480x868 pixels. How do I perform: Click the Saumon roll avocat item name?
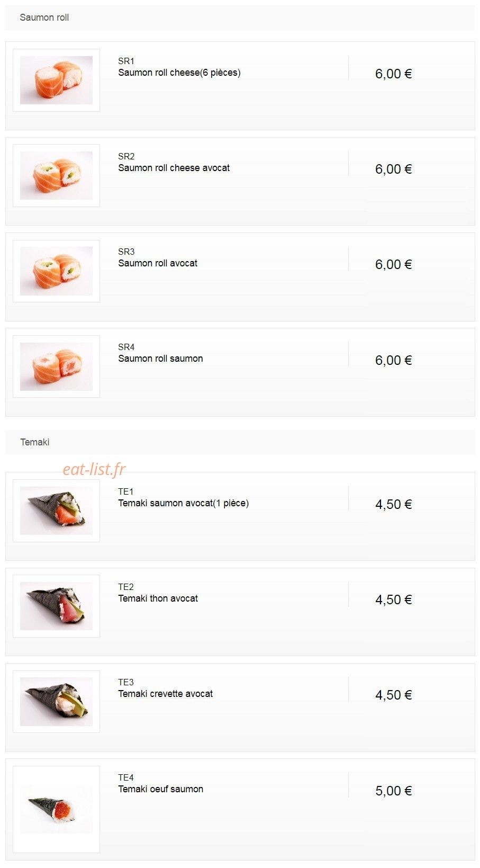click(x=158, y=263)
